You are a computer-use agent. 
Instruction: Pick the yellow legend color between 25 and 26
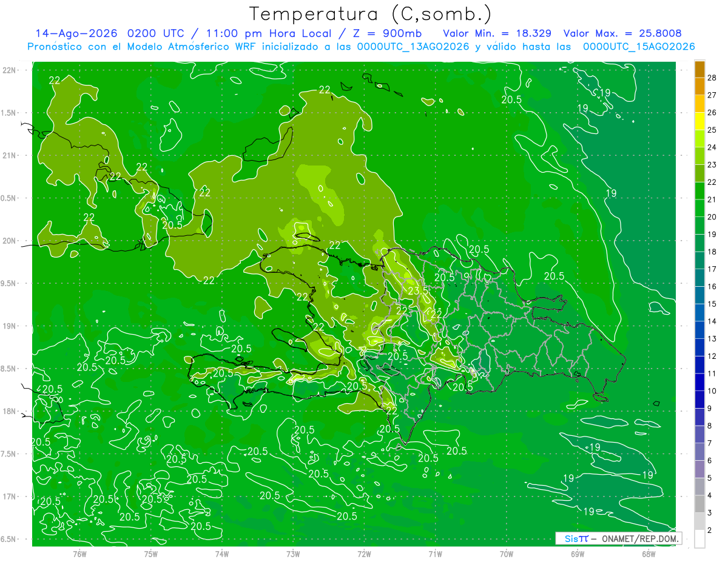pos(699,121)
